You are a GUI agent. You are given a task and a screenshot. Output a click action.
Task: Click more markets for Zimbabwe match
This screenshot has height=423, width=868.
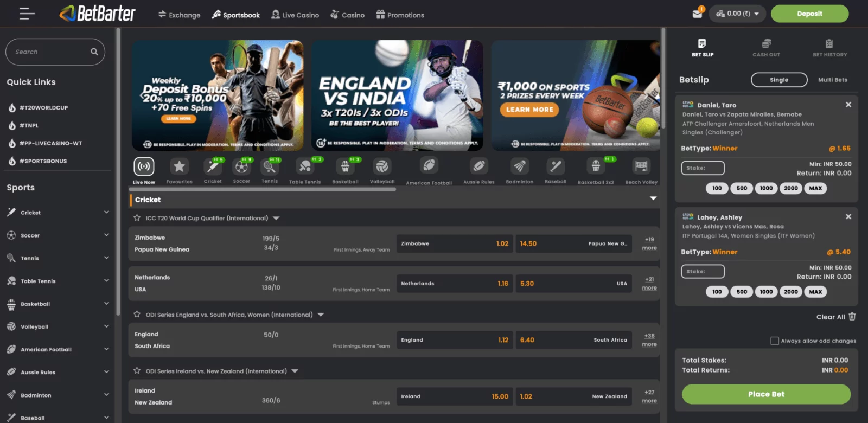[x=649, y=243]
